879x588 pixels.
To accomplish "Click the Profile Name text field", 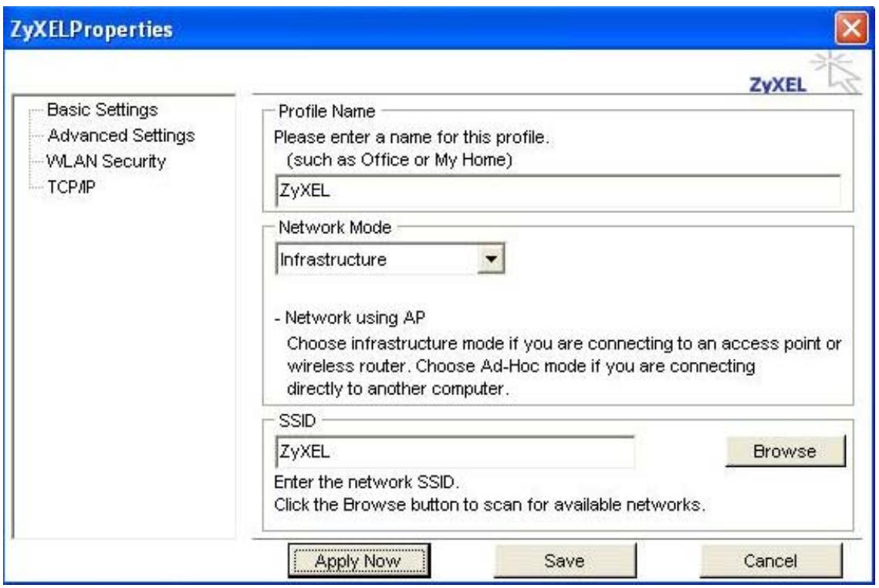I will 558,191.
